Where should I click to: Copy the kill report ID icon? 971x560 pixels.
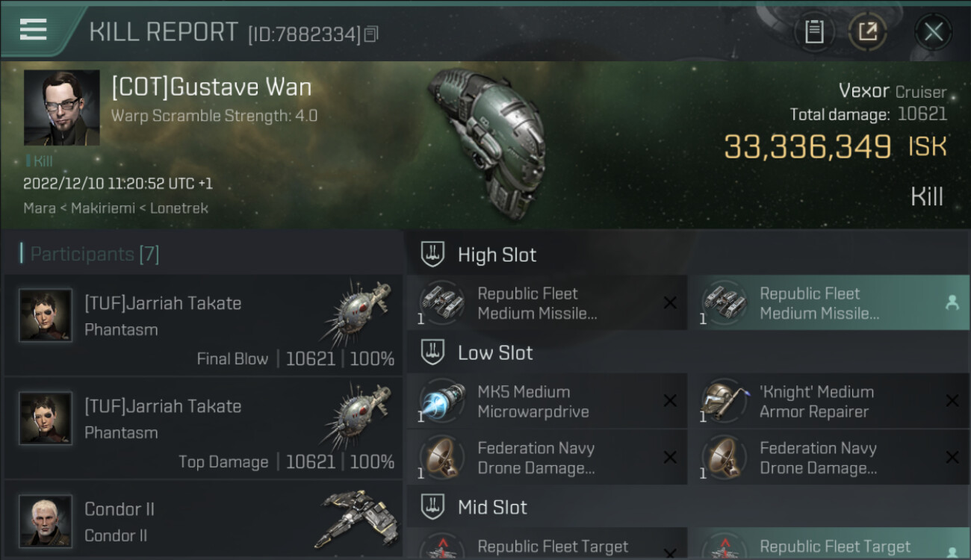[x=371, y=34]
